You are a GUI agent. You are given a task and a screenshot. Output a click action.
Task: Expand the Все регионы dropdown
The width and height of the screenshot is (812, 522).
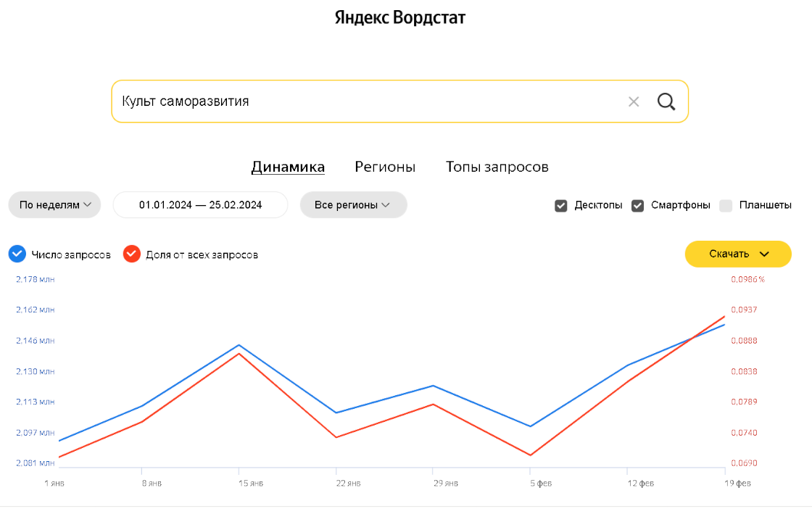coord(353,205)
